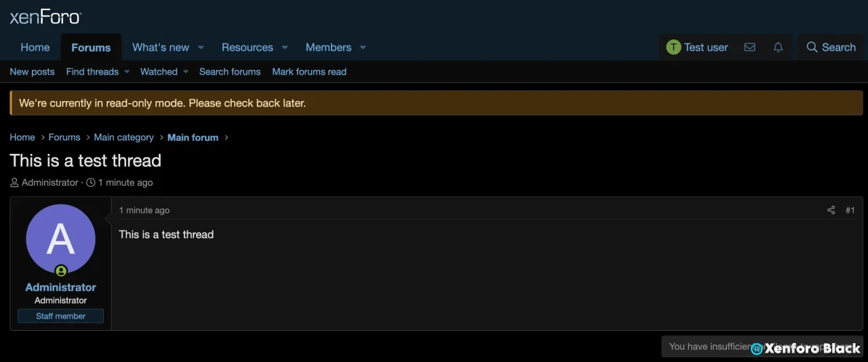Click the share icon on the post

(x=831, y=210)
